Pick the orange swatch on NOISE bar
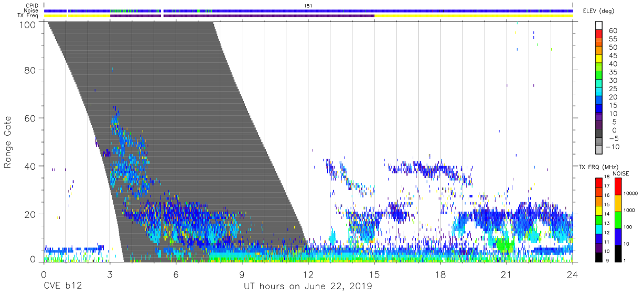This screenshot has height=297, width=644. (618, 203)
